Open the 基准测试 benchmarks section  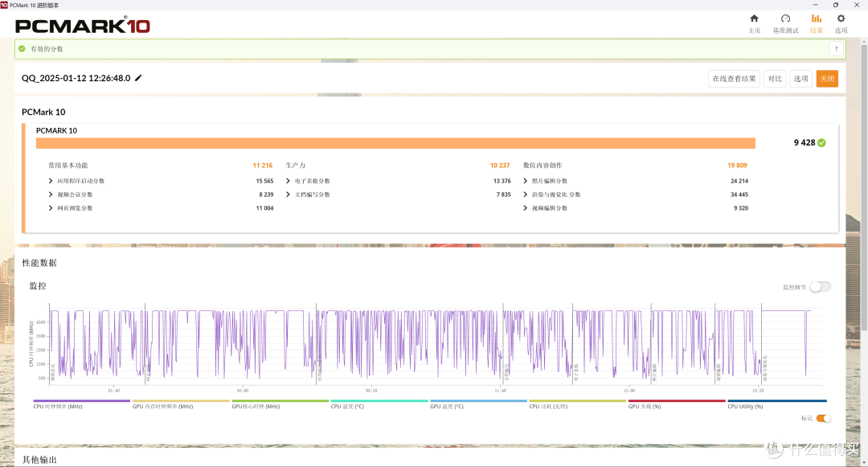785,24
